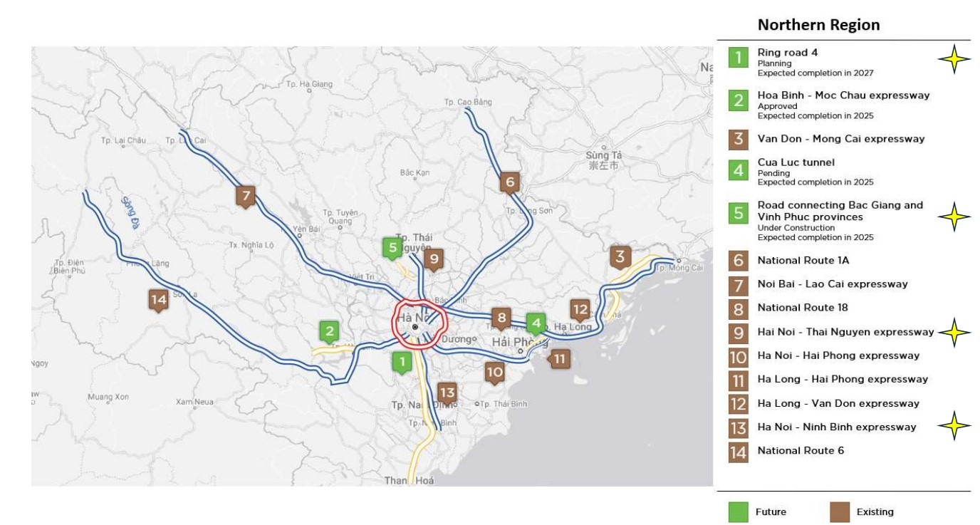
Task: Select map marker 9 on the map
Action: coord(433,259)
